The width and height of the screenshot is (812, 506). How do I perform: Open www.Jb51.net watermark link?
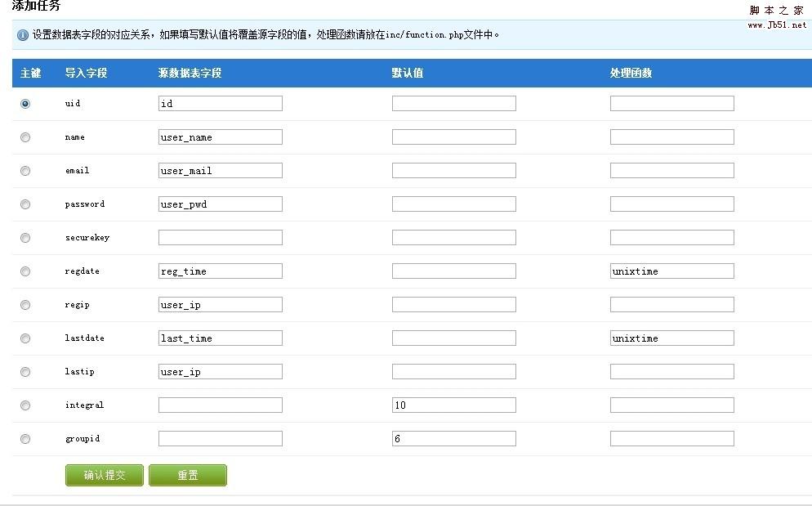[x=777, y=25]
